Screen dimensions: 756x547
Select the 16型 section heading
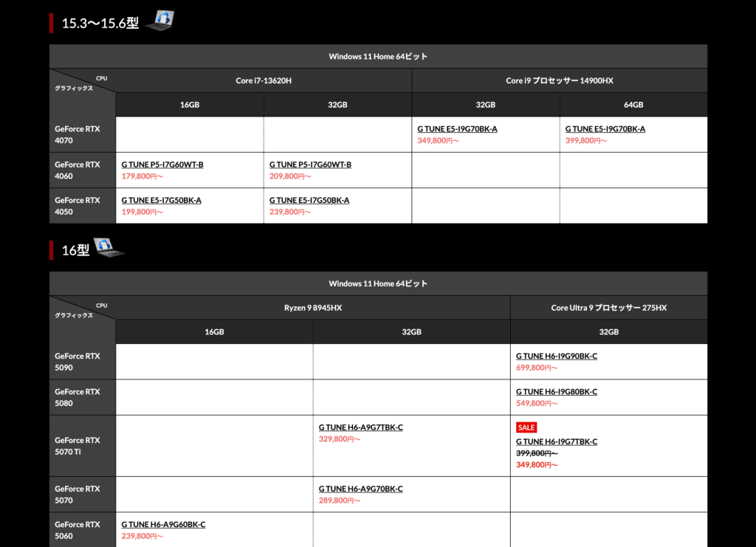(x=76, y=250)
